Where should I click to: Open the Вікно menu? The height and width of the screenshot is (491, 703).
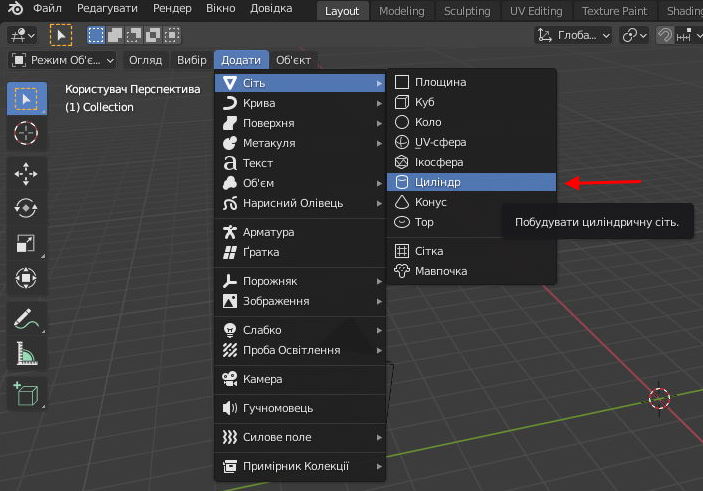[221, 9]
